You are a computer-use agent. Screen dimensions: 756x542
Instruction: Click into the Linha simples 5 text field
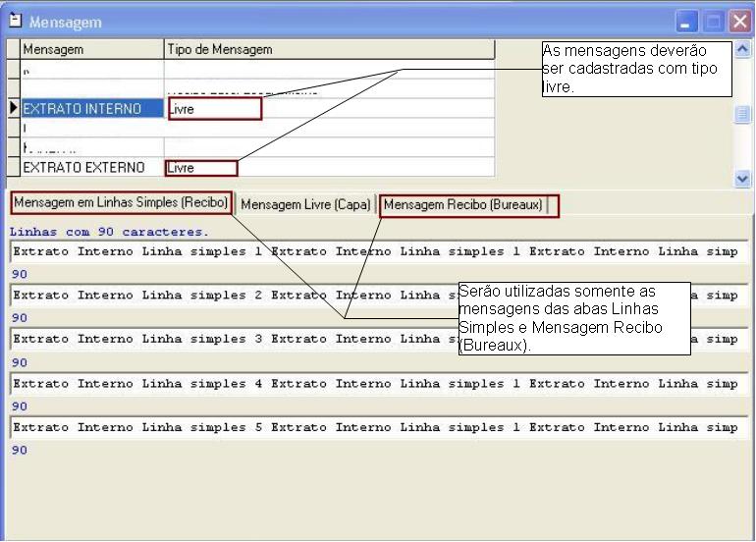point(378,428)
